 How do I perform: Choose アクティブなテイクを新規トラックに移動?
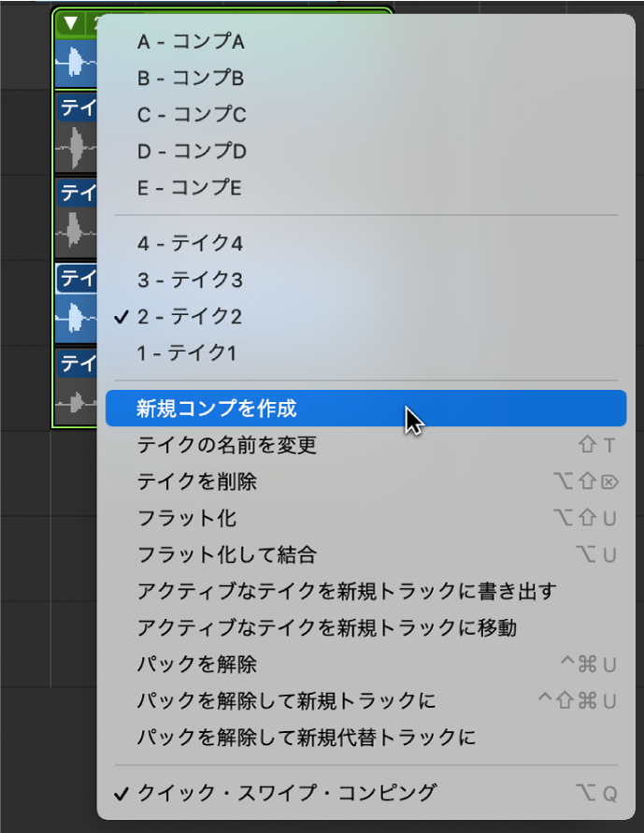coord(365,628)
